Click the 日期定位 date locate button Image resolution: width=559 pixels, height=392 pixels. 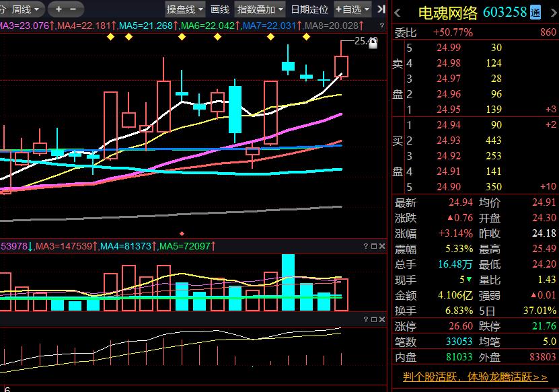(309, 9)
